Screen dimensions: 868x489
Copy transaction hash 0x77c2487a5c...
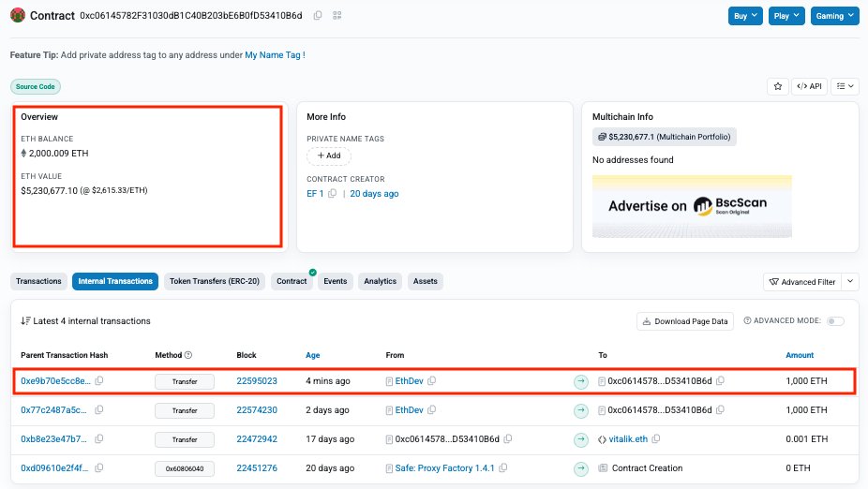click(99, 410)
